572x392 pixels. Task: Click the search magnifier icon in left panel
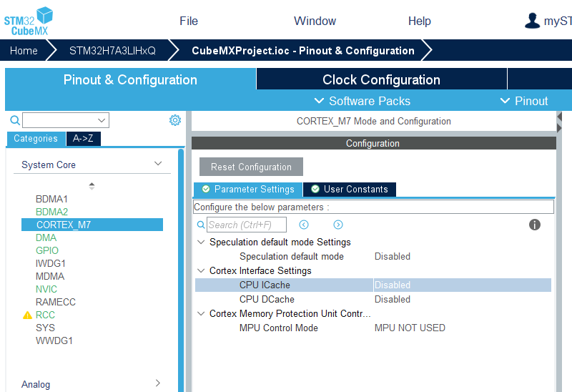tap(15, 120)
